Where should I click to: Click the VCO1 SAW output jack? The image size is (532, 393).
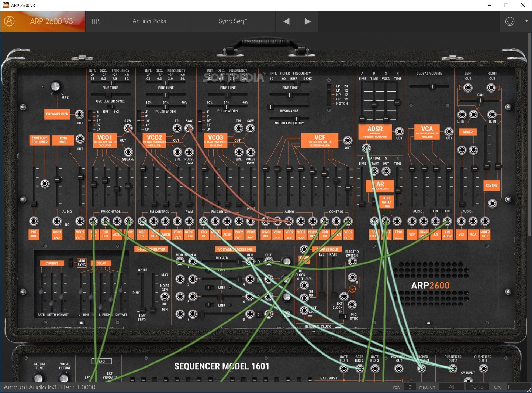point(128,129)
